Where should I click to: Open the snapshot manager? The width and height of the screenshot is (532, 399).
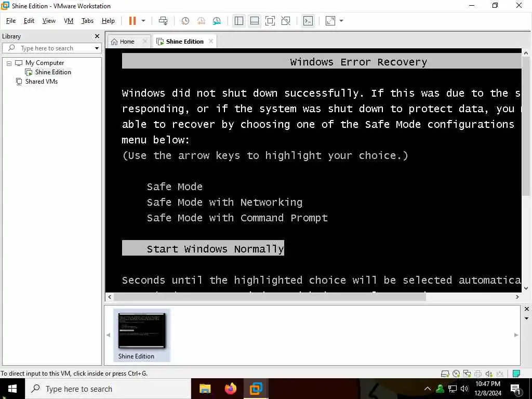click(217, 21)
